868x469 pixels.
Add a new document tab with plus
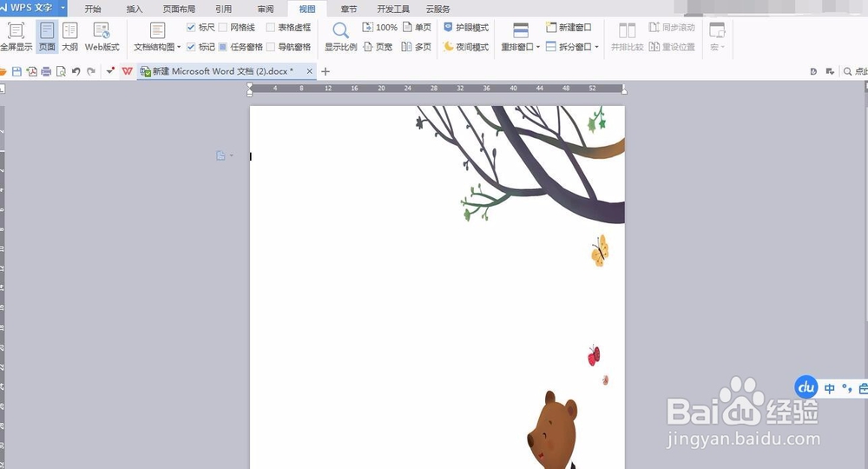pos(325,71)
